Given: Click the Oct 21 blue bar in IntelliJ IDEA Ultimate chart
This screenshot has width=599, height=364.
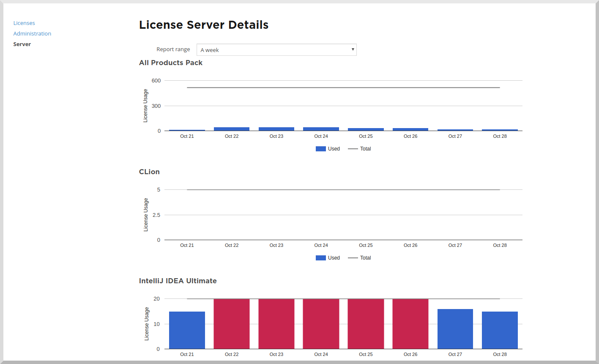Looking at the screenshot, I should click(187, 330).
